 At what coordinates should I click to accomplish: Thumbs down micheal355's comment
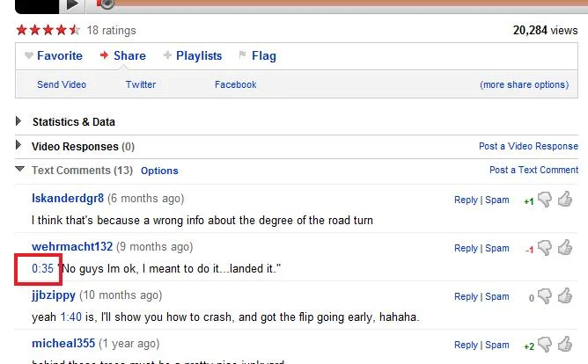(x=545, y=346)
